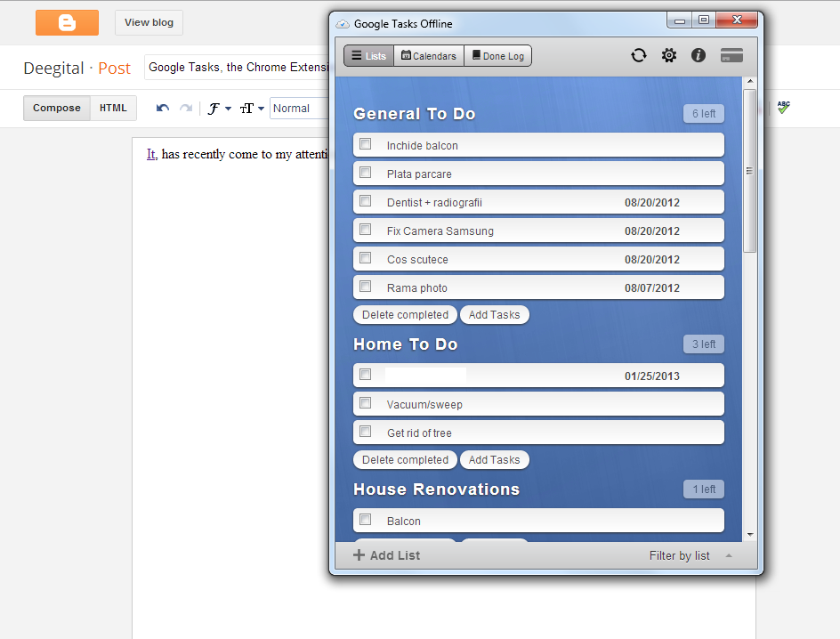Image resolution: width=840 pixels, height=639 pixels.
Task: Switch editor to Compose mode
Action: point(57,108)
